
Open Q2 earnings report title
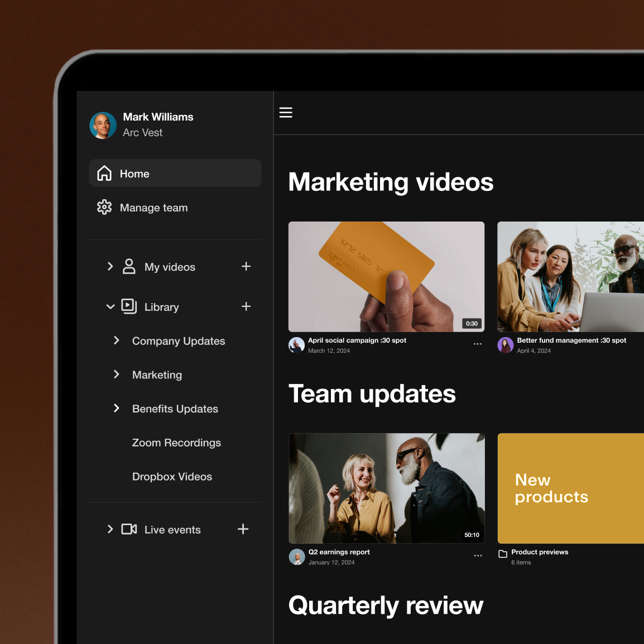pos(339,552)
